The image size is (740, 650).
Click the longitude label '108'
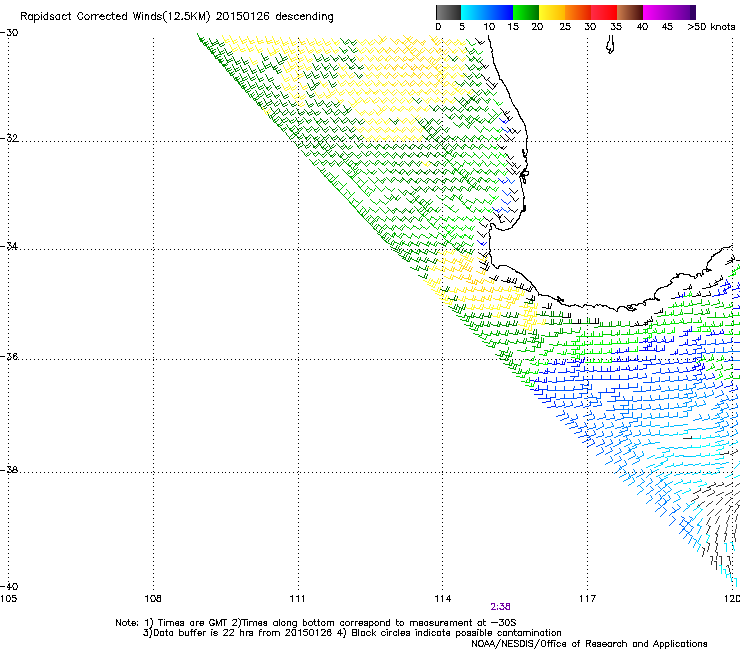pyautogui.click(x=152, y=599)
